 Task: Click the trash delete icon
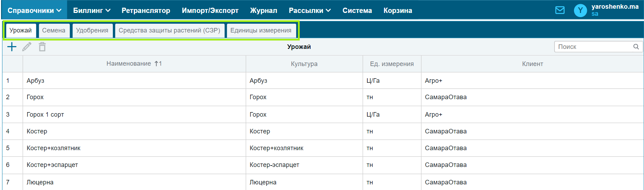[x=42, y=47]
